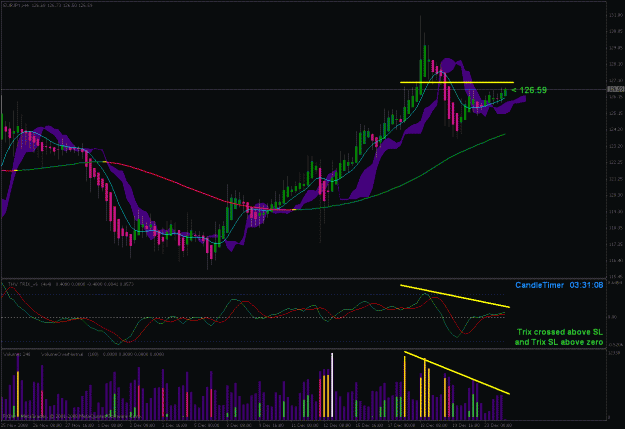Click the EURJPY symbol header at chart top-left
The image size is (625, 429).
click(x=47, y=5)
